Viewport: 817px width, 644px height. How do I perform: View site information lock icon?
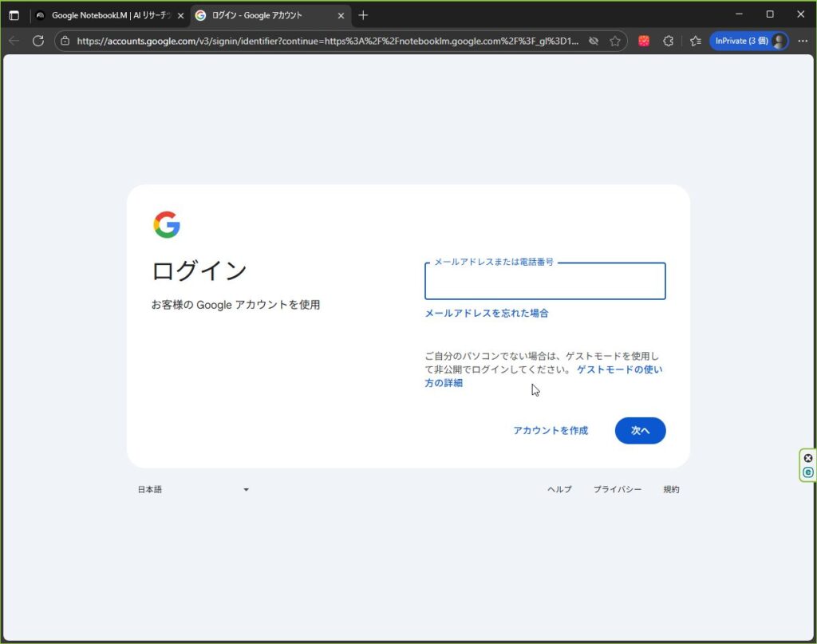coord(65,41)
